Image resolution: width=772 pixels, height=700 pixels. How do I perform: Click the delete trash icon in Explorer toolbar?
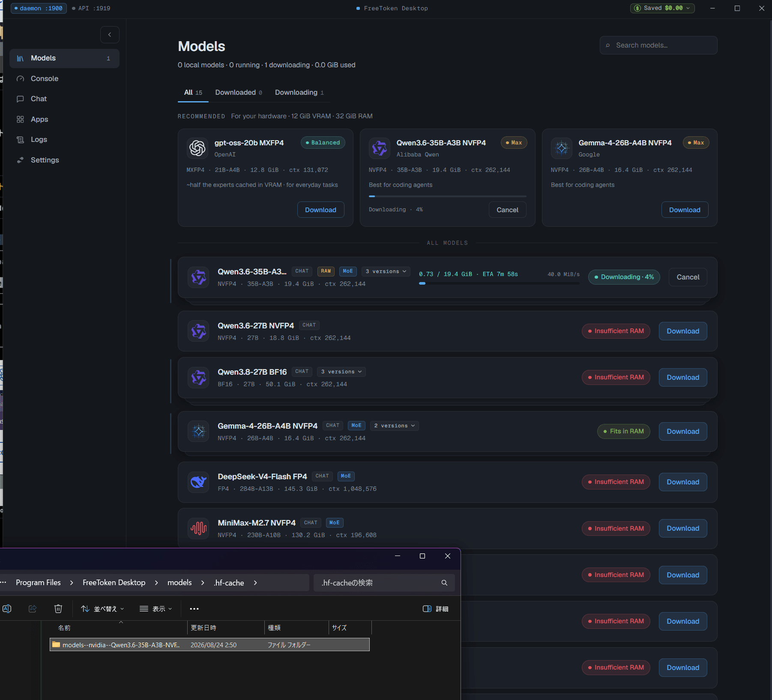tap(58, 609)
